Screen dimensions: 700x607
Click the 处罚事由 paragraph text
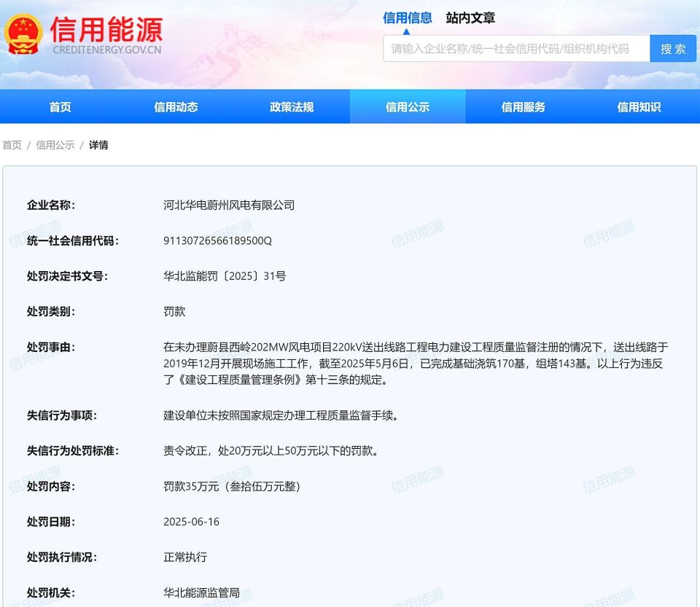(415, 364)
